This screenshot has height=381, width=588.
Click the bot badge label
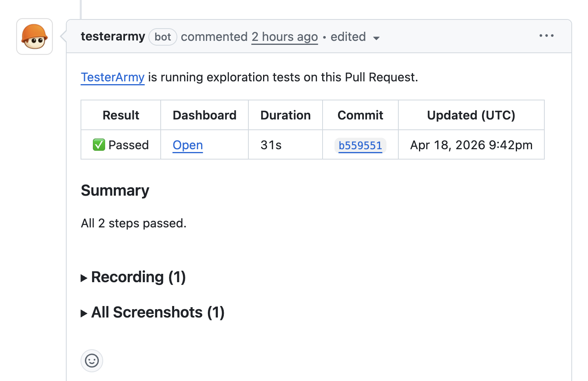click(x=163, y=37)
